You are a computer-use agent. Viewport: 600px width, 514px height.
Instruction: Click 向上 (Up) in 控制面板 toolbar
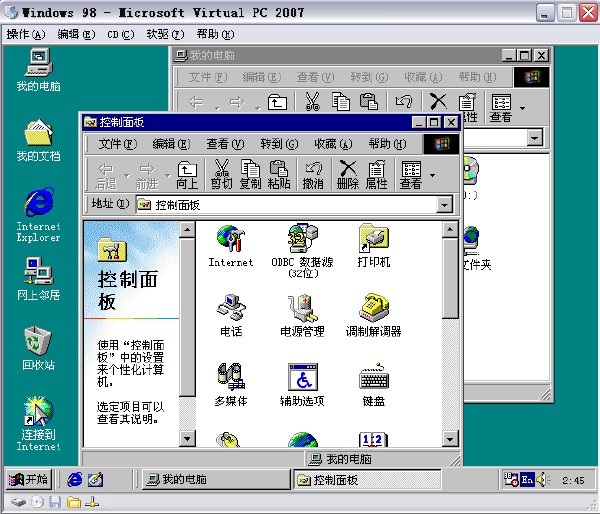pos(187,175)
